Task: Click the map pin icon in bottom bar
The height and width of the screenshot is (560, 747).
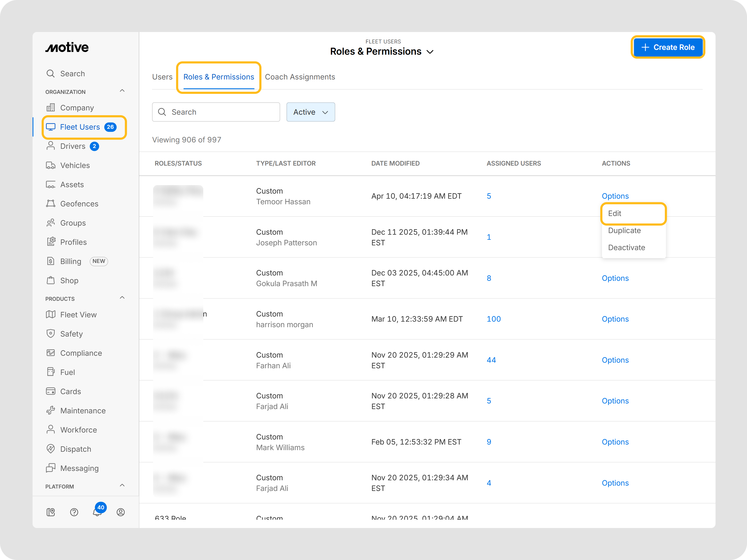Action: [x=51, y=512]
